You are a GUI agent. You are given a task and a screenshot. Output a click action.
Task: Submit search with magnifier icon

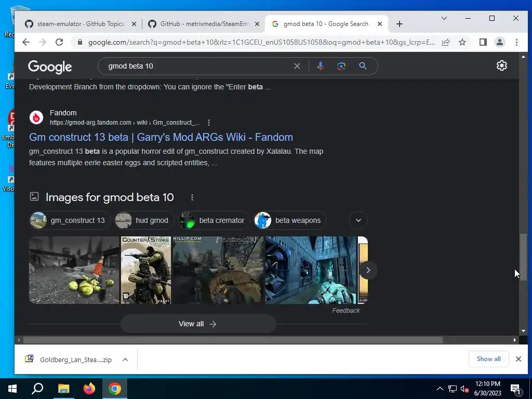tap(363, 66)
